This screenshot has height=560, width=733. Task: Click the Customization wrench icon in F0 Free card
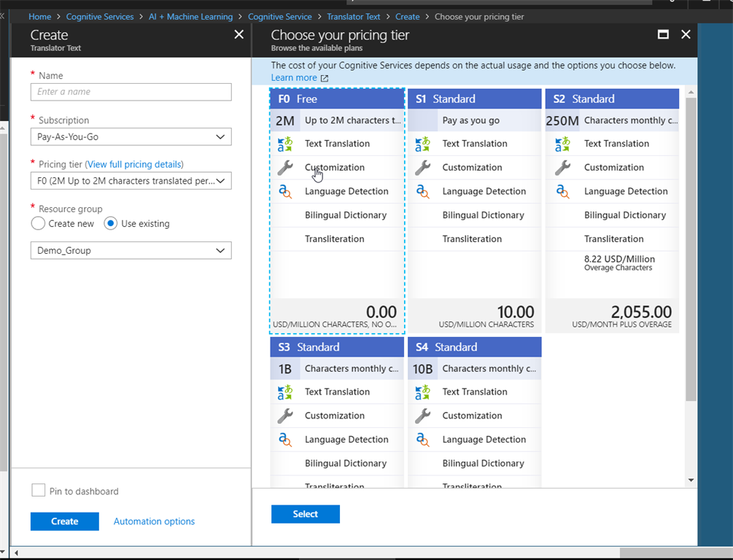pyautogui.click(x=284, y=168)
